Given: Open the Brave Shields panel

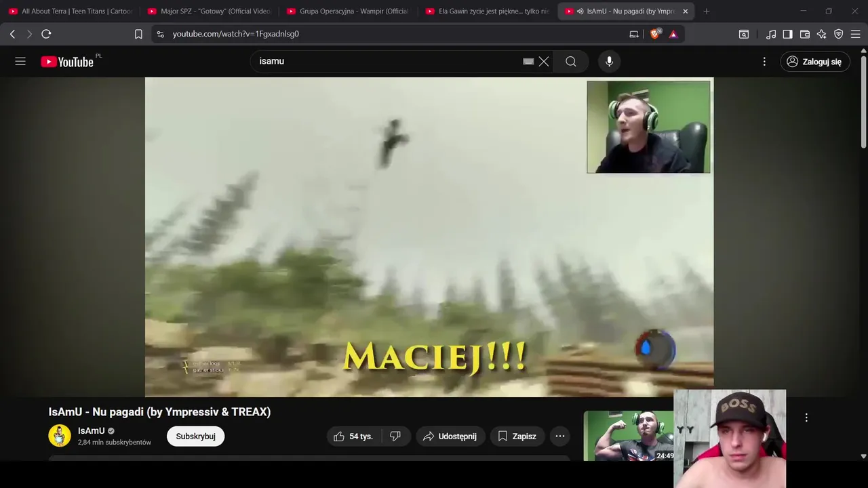Looking at the screenshot, I should pos(655,34).
